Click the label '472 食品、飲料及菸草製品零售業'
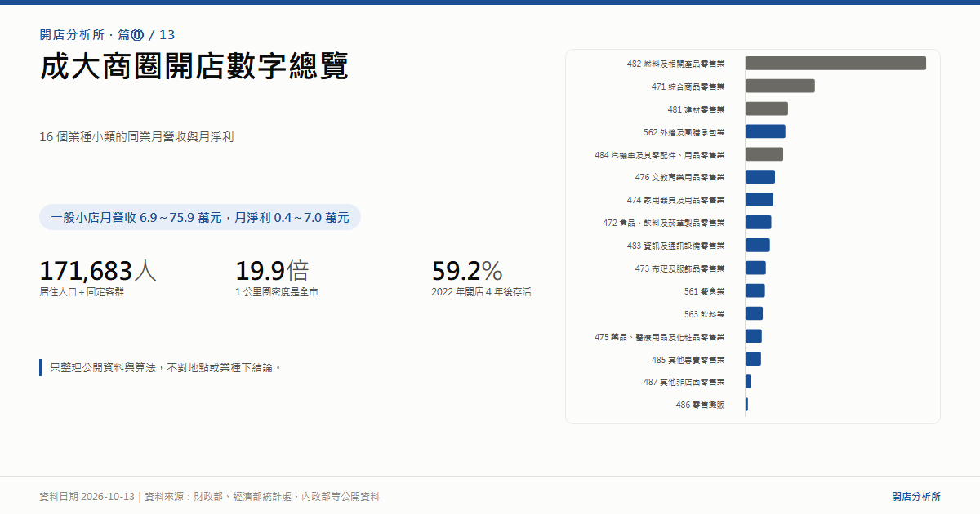Viewport: 980px width, 514px height. (663, 224)
